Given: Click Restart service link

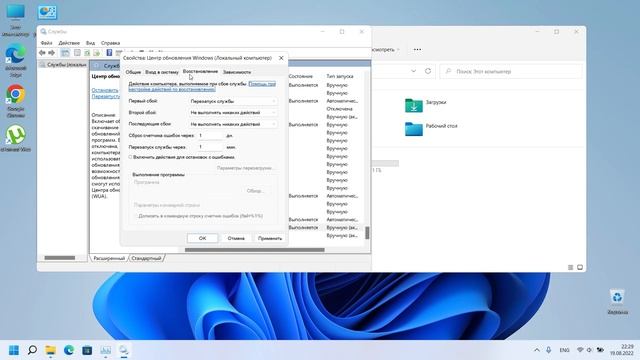Looking at the screenshot, I should (106, 96).
